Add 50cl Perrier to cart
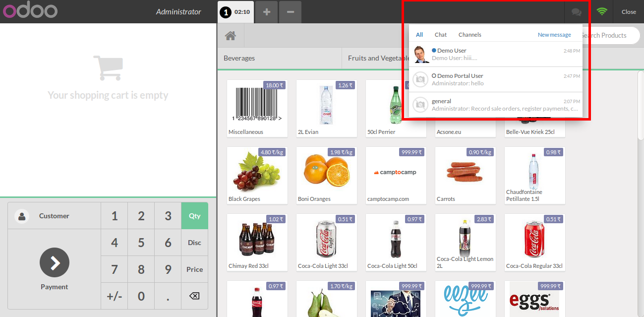 tap(396, 108)
